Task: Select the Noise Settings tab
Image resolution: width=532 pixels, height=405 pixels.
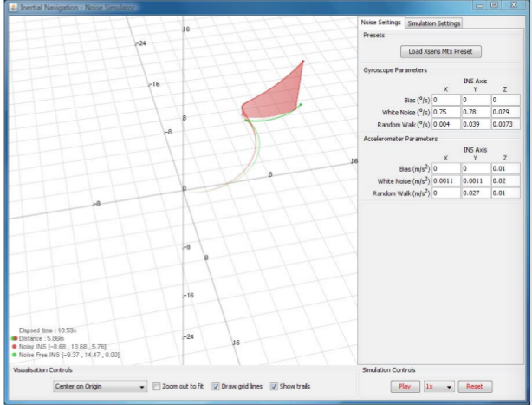Action: coord(380,23)
